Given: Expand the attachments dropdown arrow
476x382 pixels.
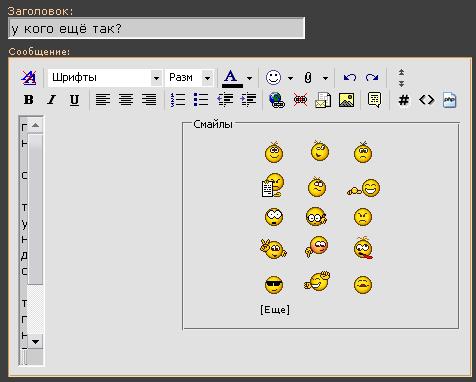Looking at the screenshot, I should pos(325,78).
